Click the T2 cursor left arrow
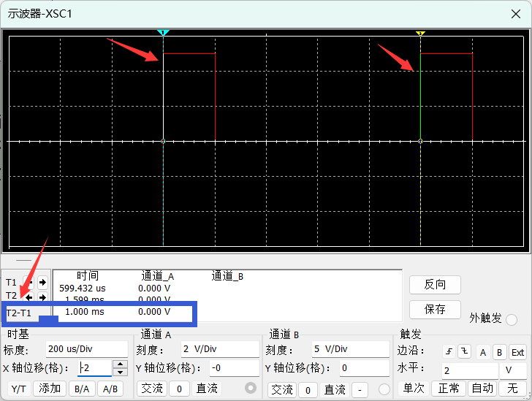Viewport: 532px width, 401px height. pyautogui.click(x=29, y=297)
